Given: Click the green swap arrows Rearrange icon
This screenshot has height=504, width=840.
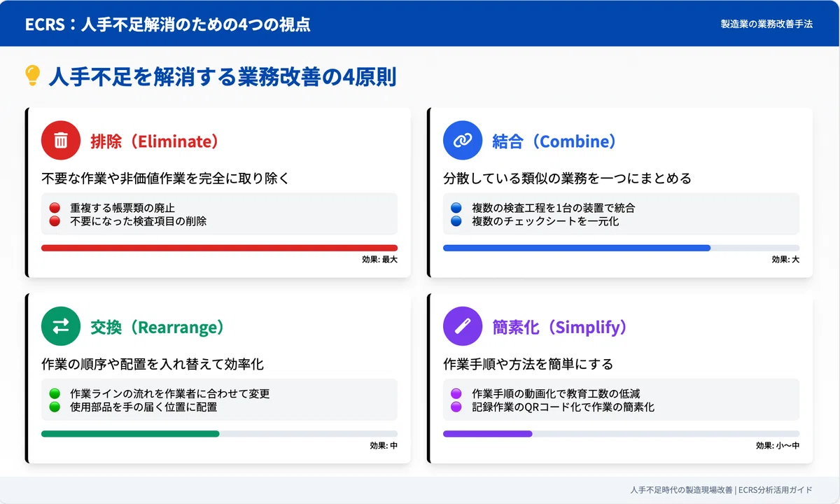Looking at the screenshot, I should pyautogui.click(x=61, y=326).
